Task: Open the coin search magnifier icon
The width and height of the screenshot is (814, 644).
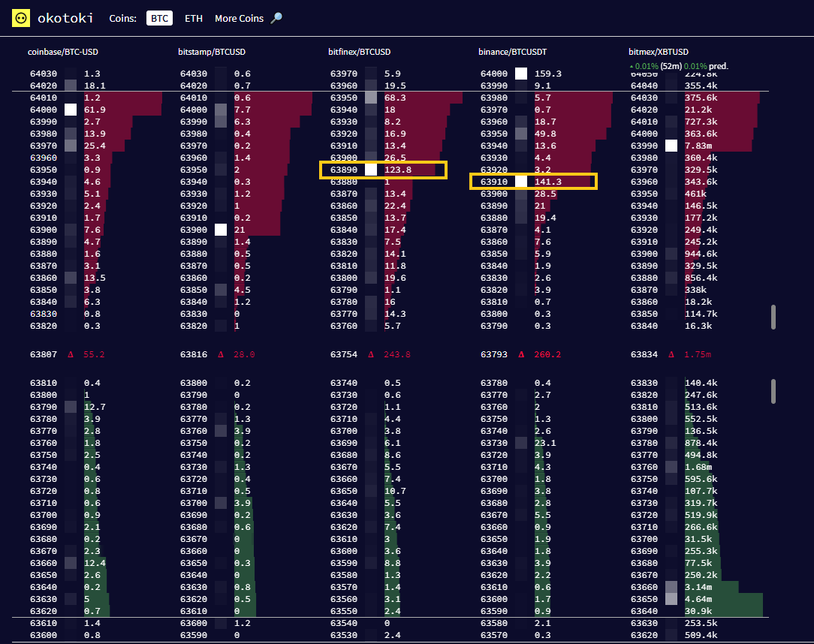Action: pos(276,18)
